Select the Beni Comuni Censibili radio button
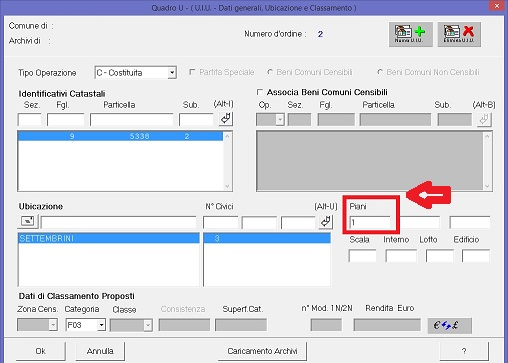Screen dimensions: 508x363 [x=270, y=72]
